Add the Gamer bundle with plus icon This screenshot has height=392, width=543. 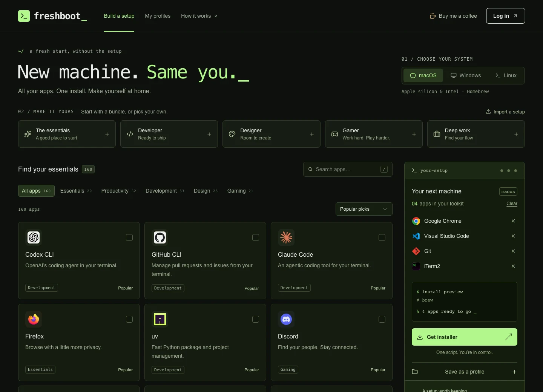[414, 134]
